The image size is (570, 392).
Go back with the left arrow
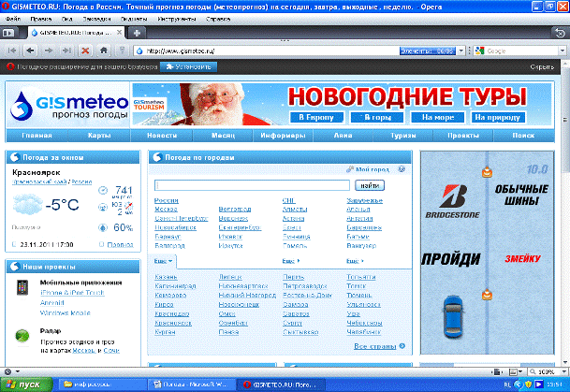(31, 51)
